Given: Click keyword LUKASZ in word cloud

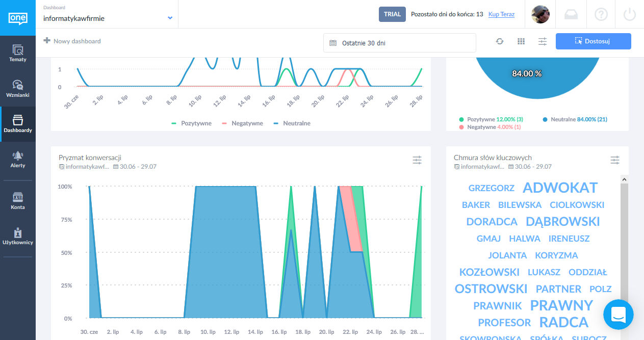Looking at the screenshot, I should pos(544,272).
